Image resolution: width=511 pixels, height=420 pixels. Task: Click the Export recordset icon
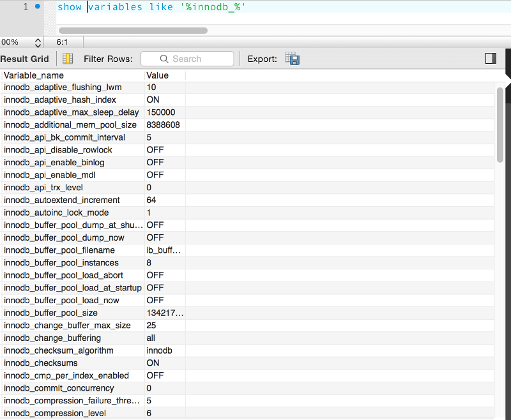pyautogui.click(x=292, y=58)
